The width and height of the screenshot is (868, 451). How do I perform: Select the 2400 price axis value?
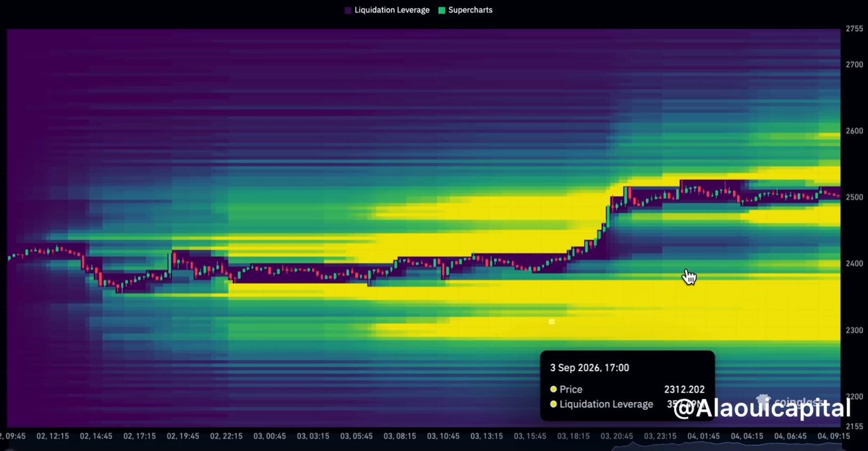[854, 264]
